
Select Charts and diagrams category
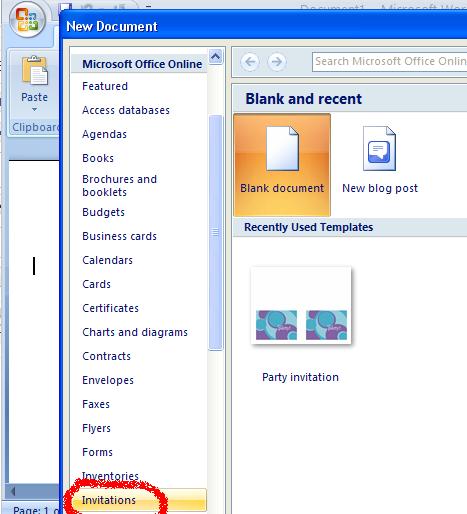click(135, 332)
